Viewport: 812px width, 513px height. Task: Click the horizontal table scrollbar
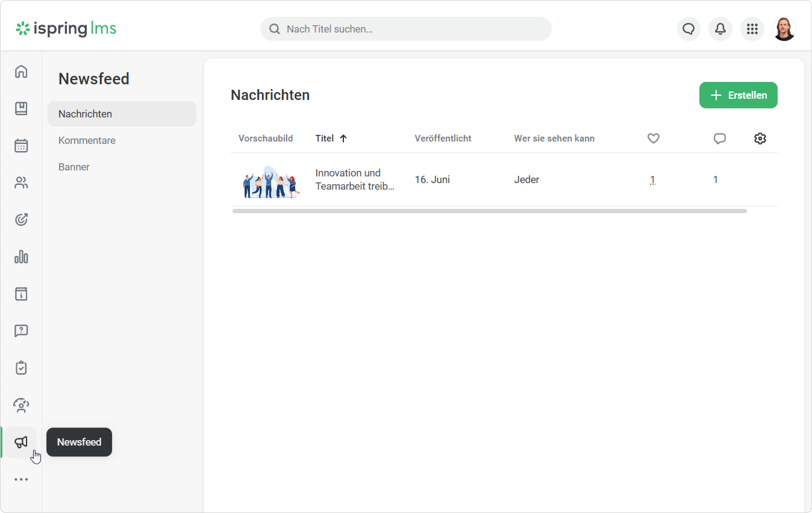tap(489, 211)
